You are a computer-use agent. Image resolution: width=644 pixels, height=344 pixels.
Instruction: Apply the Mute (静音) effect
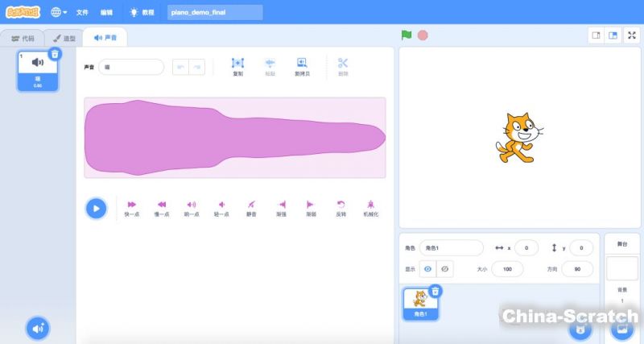tap(251, 205)
